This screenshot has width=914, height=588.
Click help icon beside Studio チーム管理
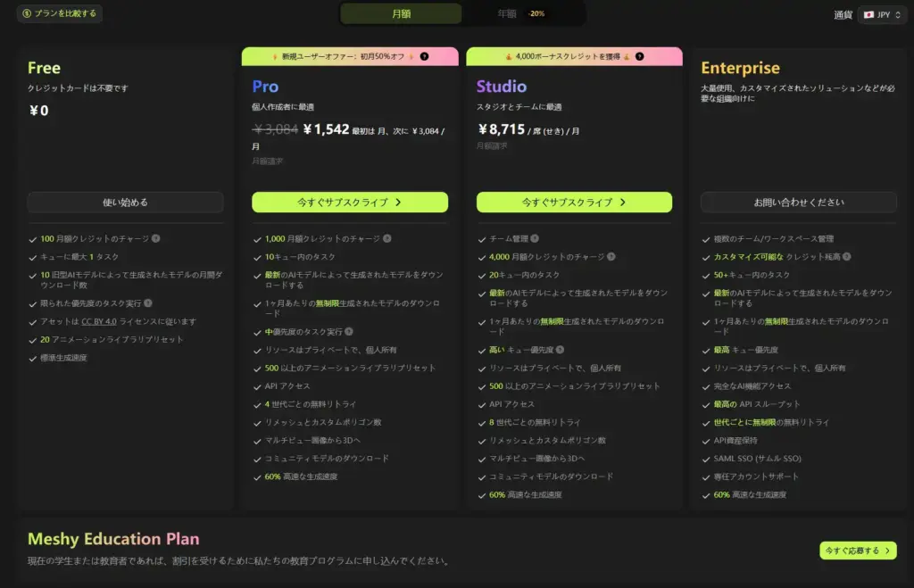pos(536,239)
